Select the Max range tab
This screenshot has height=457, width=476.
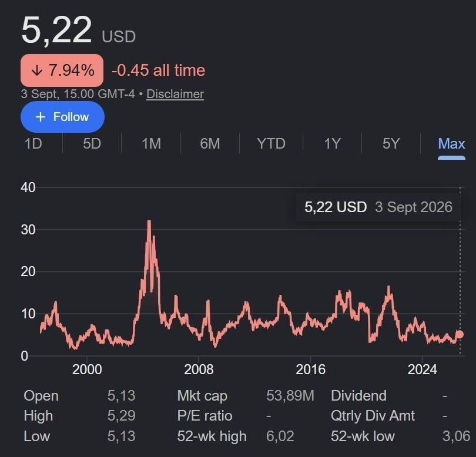pos(451,144)
